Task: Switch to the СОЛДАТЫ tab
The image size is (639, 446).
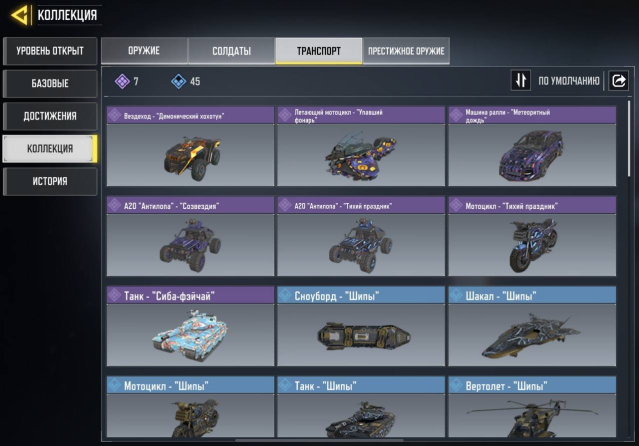Action: 231,51
